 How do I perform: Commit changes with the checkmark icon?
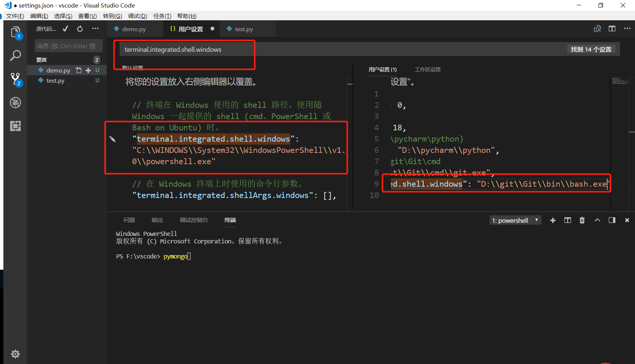[65, 29]
